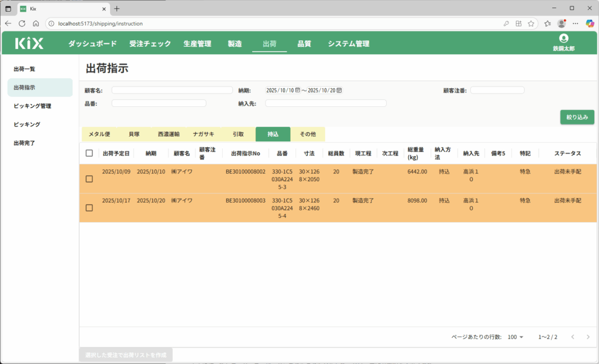Open the user account icon for 鉄鋼太郎

[x=563, y=39]
